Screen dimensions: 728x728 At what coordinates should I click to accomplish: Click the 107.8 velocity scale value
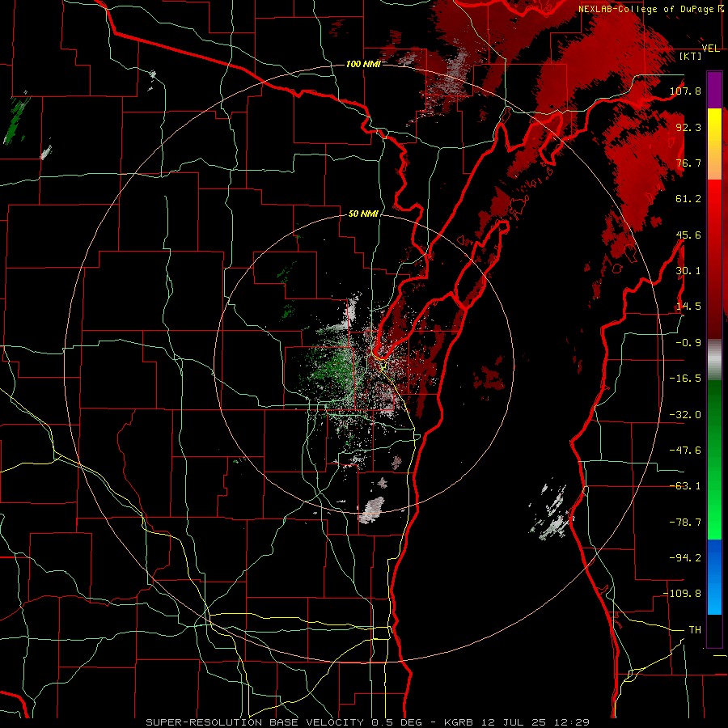pos(685,91)
